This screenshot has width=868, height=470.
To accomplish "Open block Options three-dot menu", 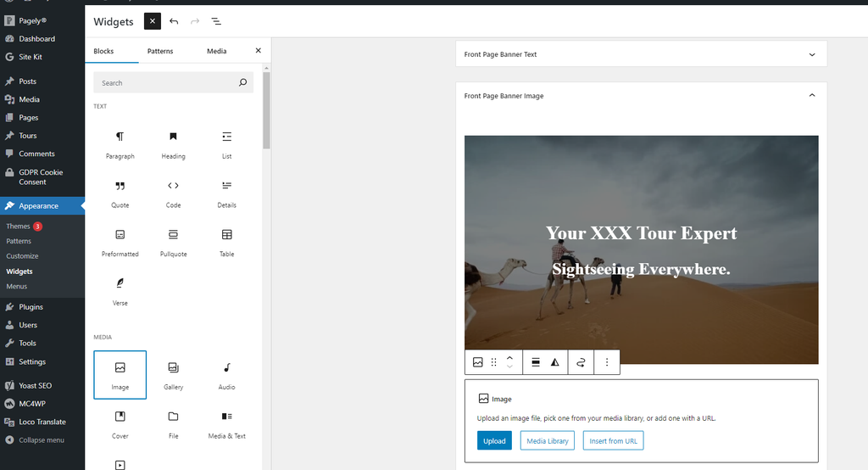I will tap(607, 362).
